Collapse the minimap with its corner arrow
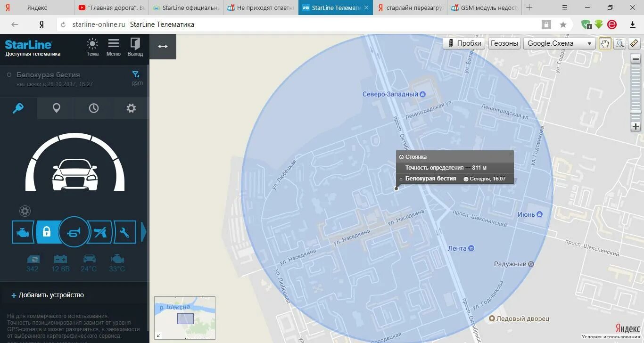This screenshot has height=343, width=644. 158,335
